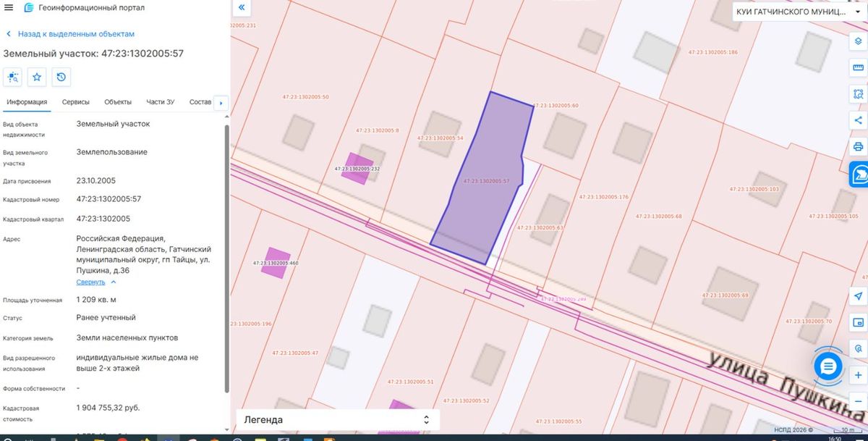
Task: Open the hamburger main menu
Action: [x=9, y=7]
